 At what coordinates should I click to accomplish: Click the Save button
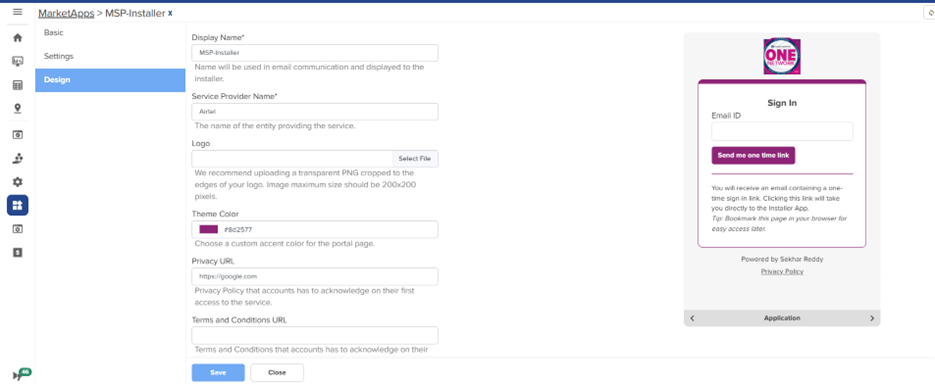pyautogui.click(x=218, y=373)
